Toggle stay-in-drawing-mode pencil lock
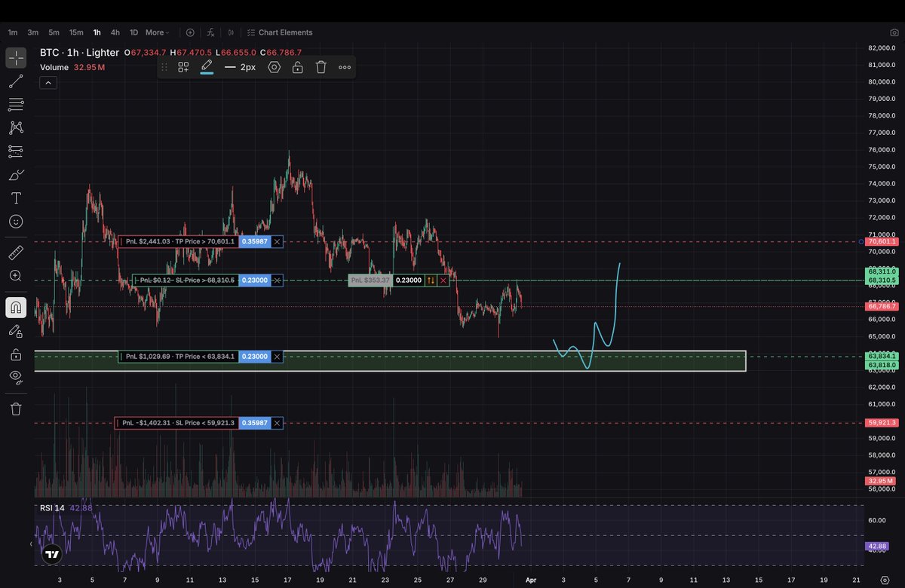This screenshot has width=905, height=588. [16, 330]
